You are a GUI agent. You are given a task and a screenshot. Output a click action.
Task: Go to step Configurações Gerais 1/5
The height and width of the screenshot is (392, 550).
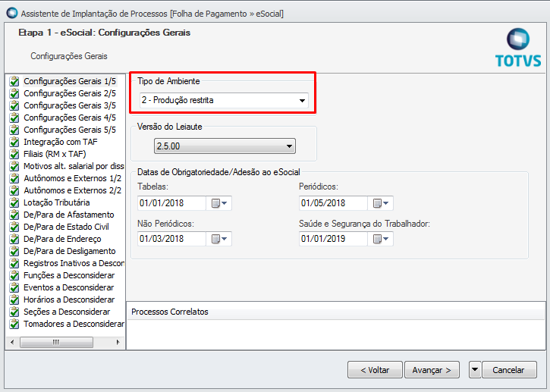(70, 81)
